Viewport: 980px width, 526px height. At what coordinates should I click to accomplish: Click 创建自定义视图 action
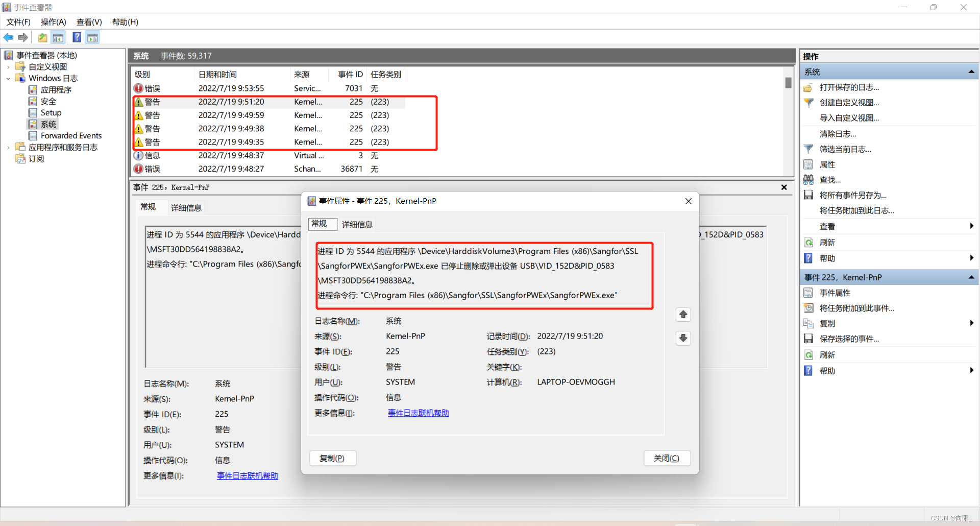[849, 103]
